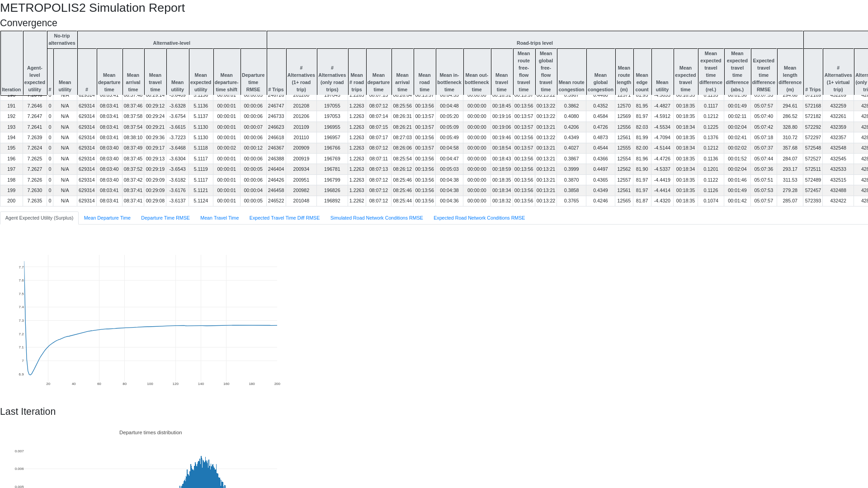This screenshot has height=488, width=868.
Task: Click iteration 193 row cell
Action: tap(11, 127)
